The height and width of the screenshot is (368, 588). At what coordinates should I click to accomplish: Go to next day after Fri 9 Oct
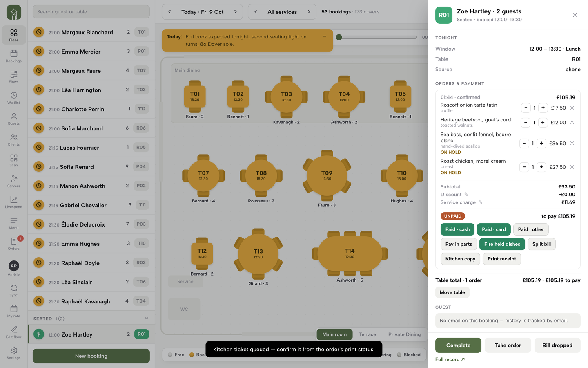click(x=235, y=12)
